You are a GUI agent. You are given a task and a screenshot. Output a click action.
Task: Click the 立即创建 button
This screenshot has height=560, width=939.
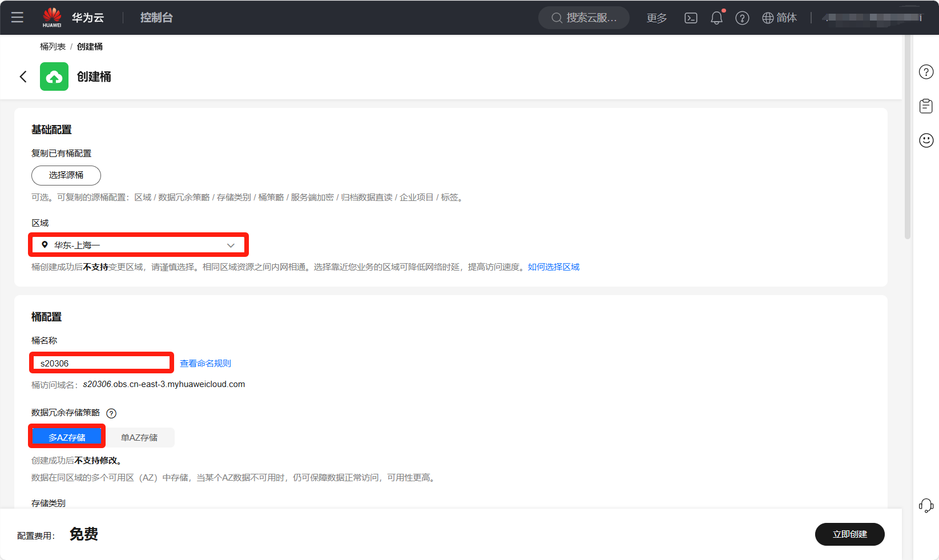click(849, 534)
